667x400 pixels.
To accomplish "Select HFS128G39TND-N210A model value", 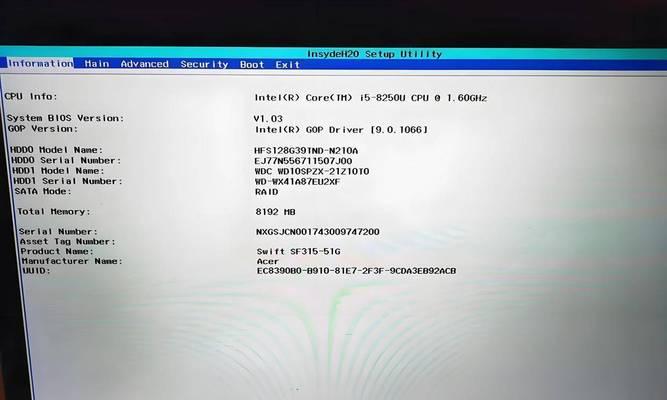I will point(306,151).
